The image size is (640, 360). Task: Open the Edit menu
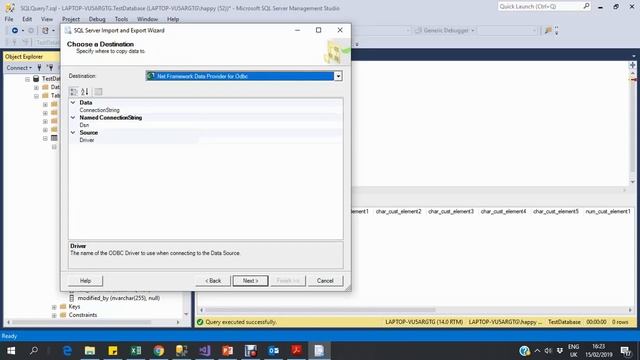pos(27,19)
